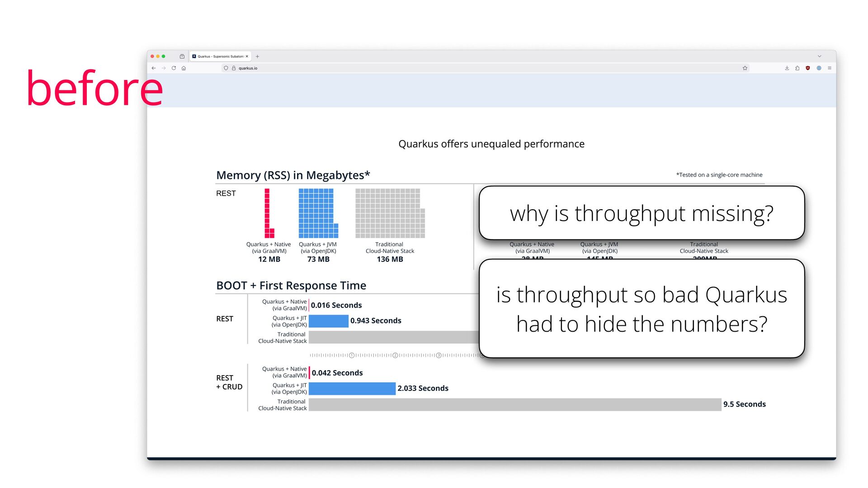This screenshot has height=488, width=868.
Task: Close the Quarkus tab
Action: point(247,56)
